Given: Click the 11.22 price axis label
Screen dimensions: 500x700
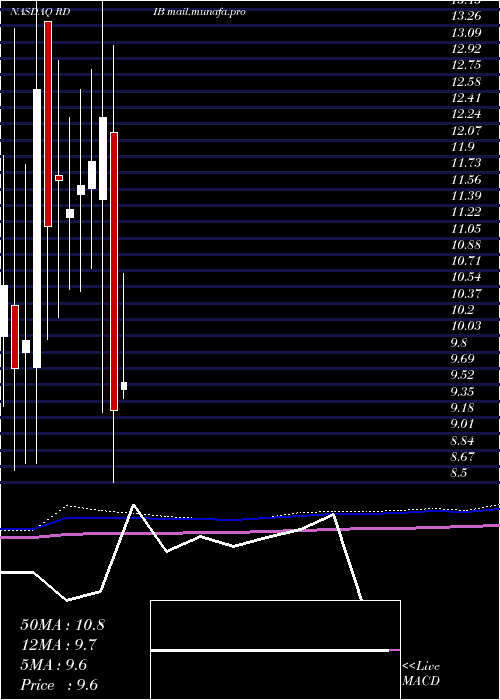Looking at the screenshot, I should 466,212.
